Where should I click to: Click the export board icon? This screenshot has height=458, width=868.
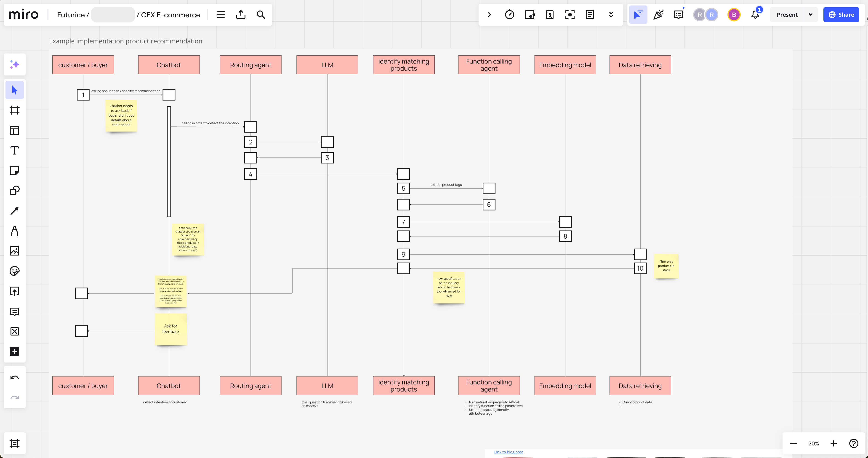coord(241,14)
